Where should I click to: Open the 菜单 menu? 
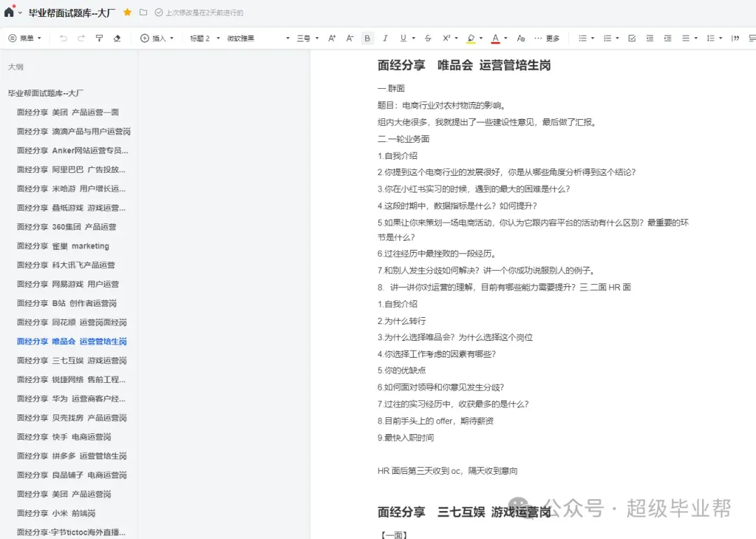pos(25,38)
